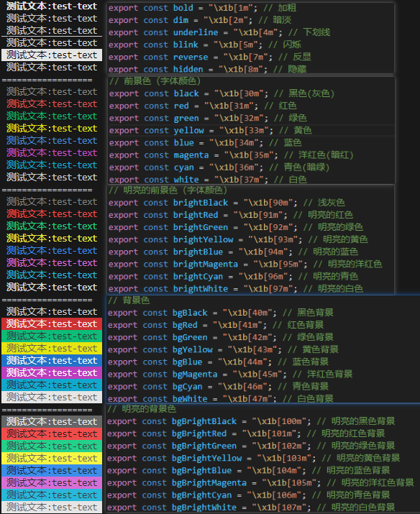Click the 'brightMagenta' declaration line

pyautogui.click(x=245, y=265)
